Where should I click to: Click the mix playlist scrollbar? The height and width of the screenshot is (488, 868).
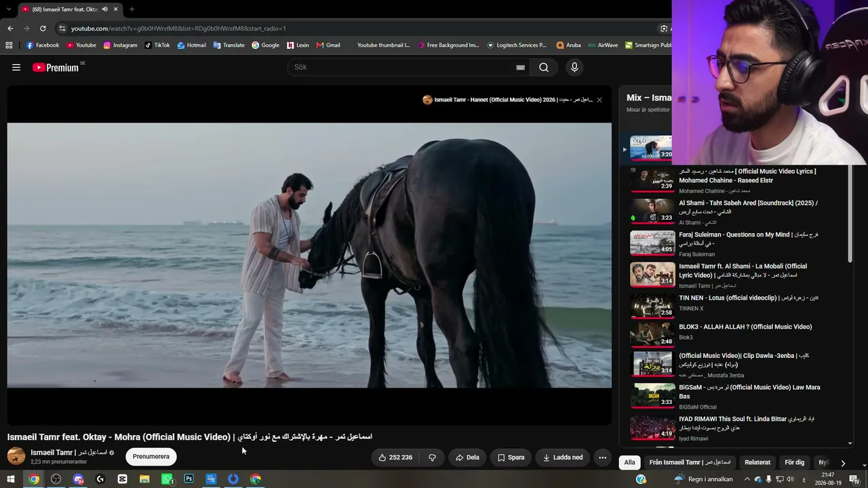point(850,213)
